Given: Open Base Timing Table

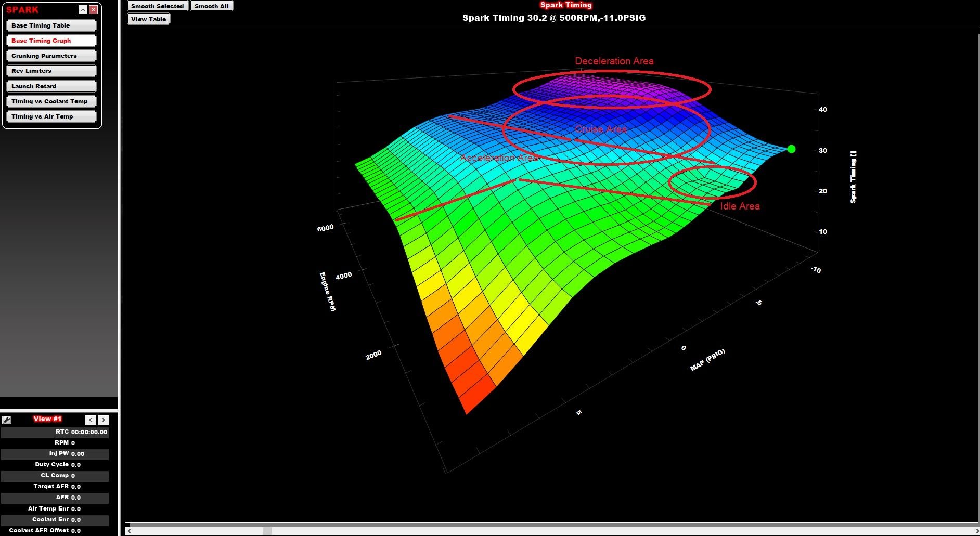Looking at the screenshot, I should pos(51,25).
